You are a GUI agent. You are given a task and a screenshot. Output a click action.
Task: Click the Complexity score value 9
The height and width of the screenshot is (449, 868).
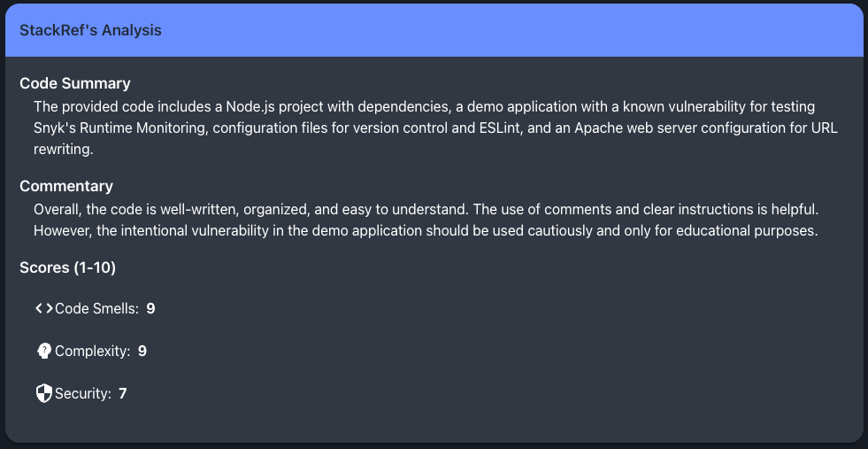(x=142, y=351)
